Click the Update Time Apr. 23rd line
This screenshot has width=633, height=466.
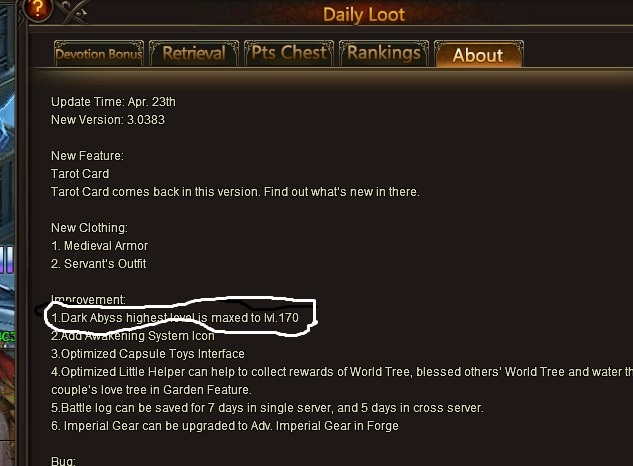coord(113,102)
